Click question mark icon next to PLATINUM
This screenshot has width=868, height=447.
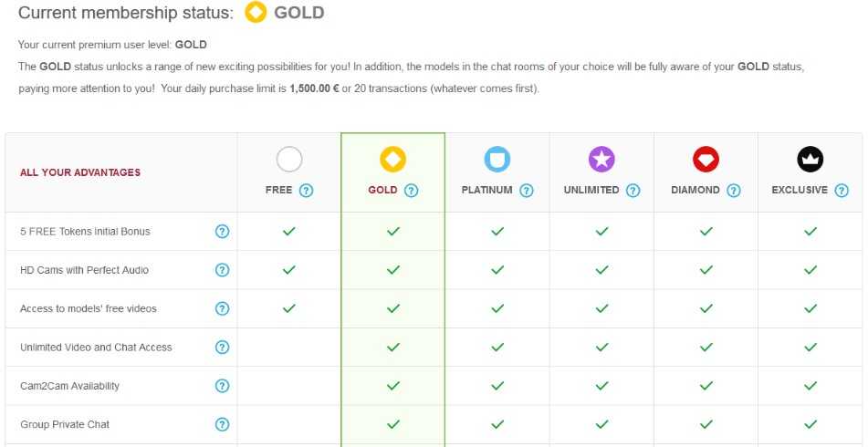click(527, 191)
